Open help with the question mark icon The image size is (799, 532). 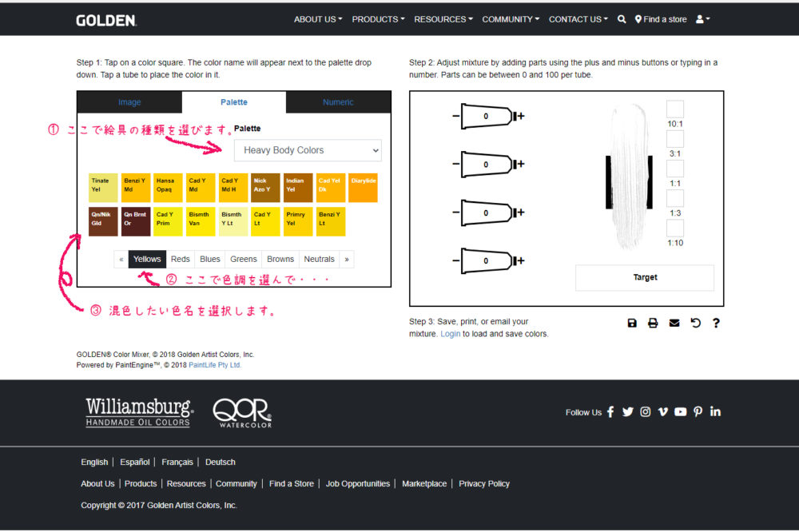716,323
